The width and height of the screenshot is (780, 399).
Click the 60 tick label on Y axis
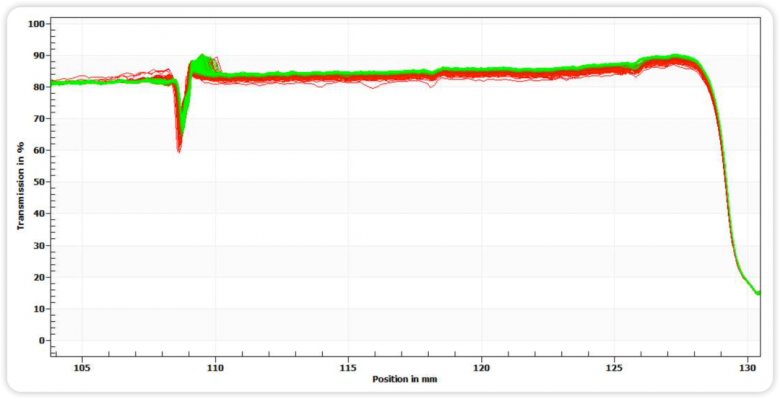42,150
